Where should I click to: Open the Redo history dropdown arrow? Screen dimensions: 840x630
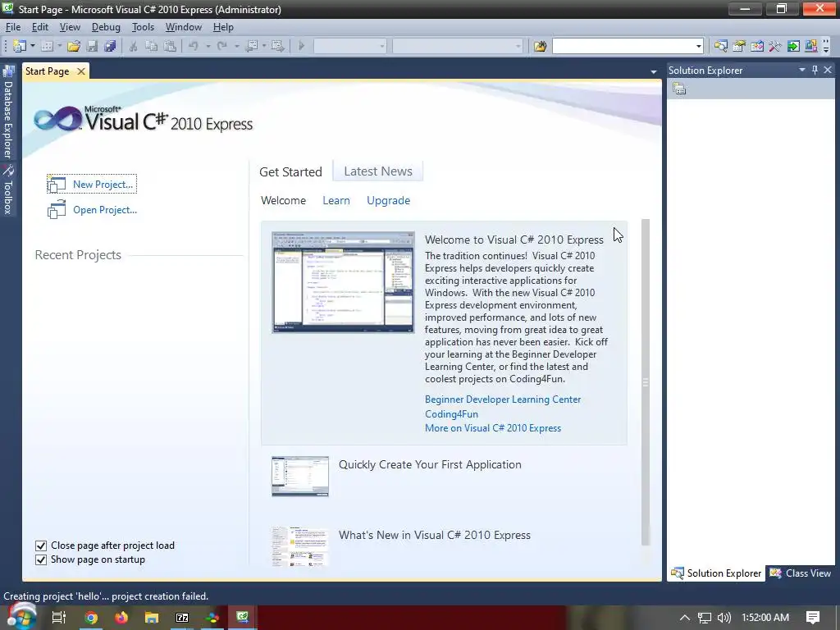pos(236,46)
